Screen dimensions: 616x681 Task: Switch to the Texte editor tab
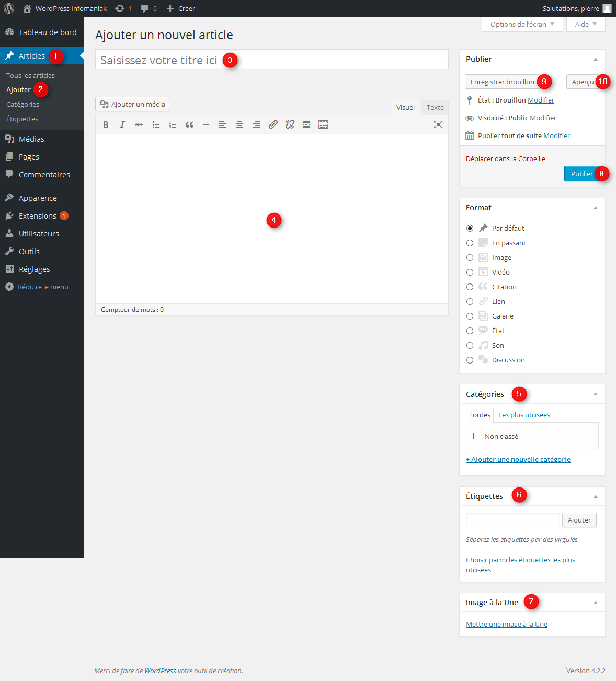click(x=435, y=107)
